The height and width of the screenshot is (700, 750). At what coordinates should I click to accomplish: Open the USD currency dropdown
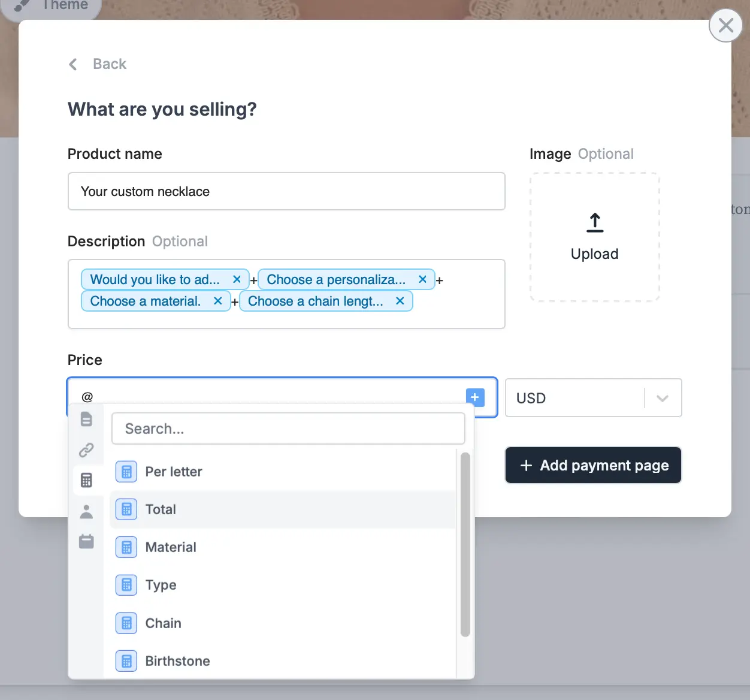coord(663,397)
